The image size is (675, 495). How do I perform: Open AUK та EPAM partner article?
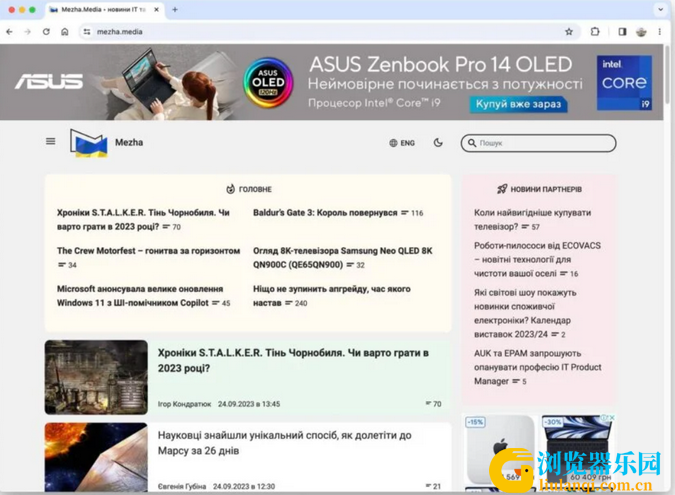[x=538, y=367]
